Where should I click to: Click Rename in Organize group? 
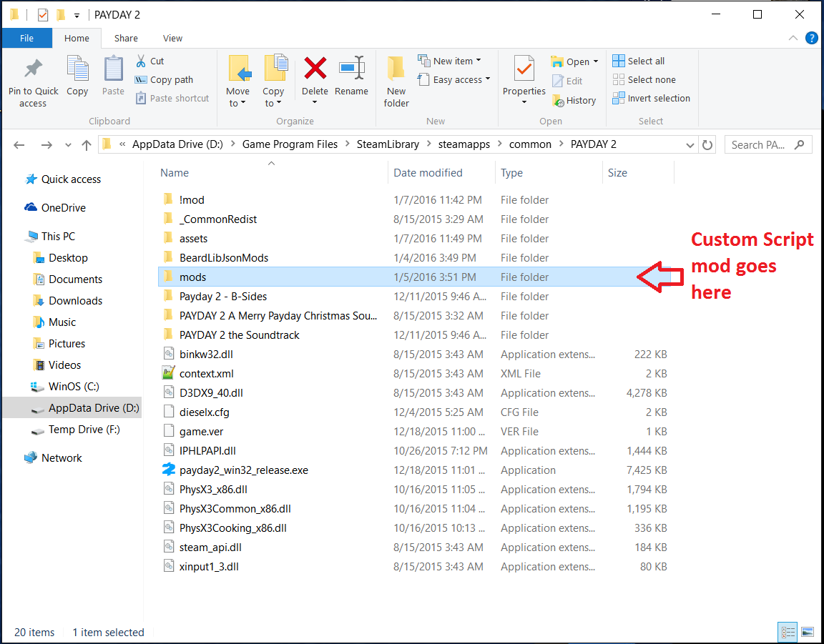pyautogui.click(x=351, y=76)
